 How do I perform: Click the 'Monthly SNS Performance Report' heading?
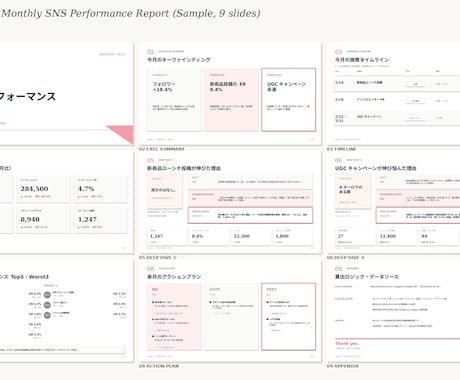coord(131,13)
